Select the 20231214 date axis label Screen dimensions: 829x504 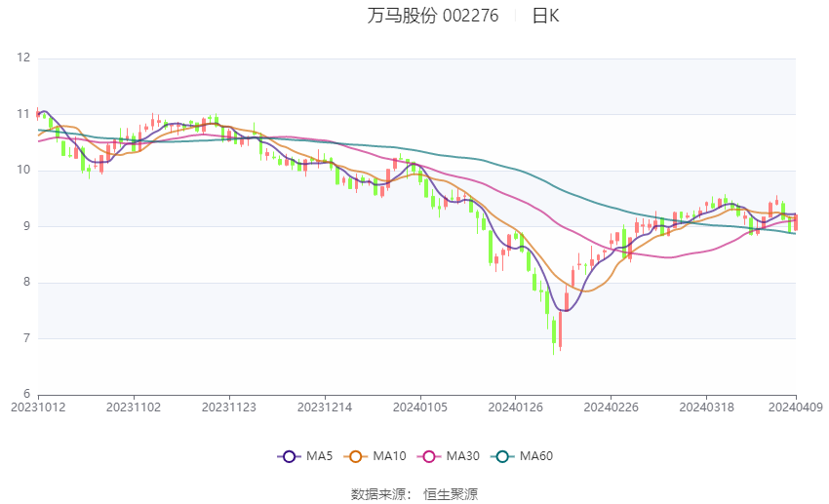pos(325,407)
